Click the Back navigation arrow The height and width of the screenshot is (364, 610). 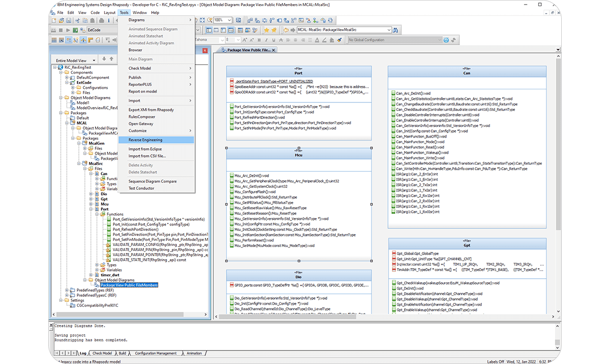point(286,30)
